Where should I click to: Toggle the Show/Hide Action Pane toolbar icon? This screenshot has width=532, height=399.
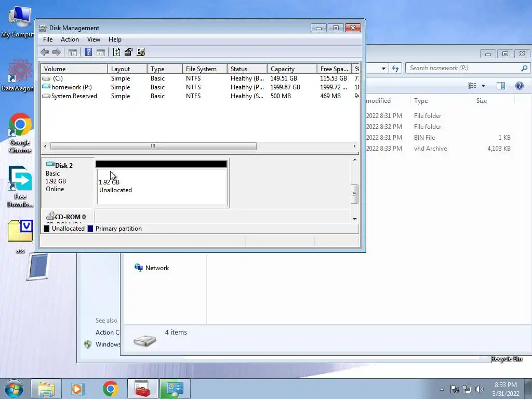101,52
